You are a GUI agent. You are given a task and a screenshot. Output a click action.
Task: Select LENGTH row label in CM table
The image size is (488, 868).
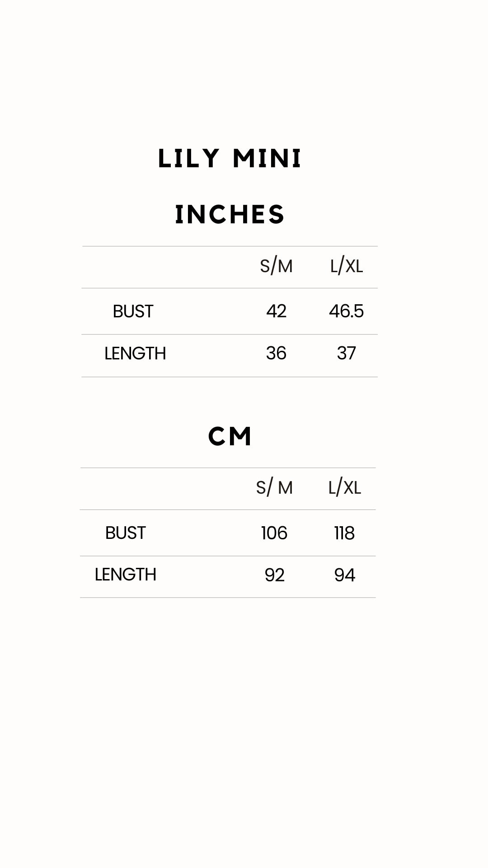pyautogui.click(x=125, y=575)
